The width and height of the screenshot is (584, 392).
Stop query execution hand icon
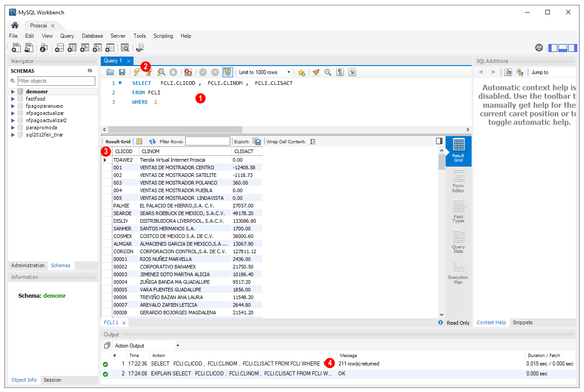pyautogui.click(x=173, y=72)
